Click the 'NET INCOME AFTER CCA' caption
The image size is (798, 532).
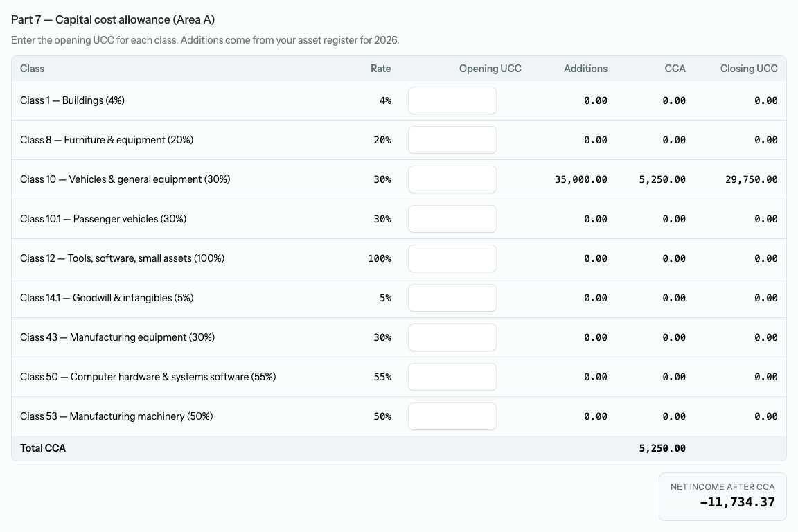pos(722,487)
